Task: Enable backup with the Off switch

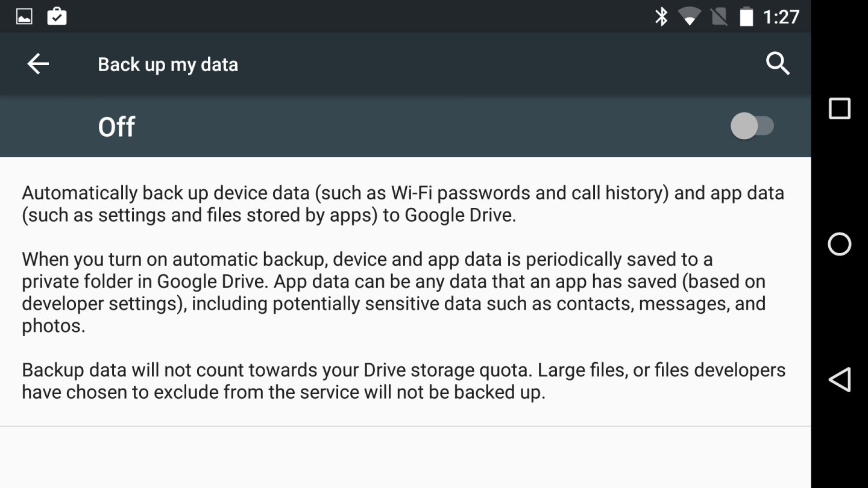Action: (x=753, y=126)
